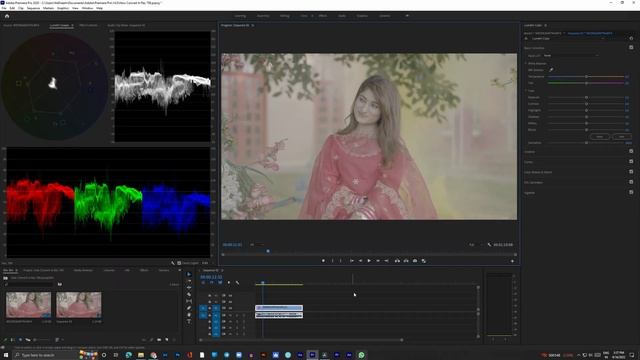Export frame with camera icon

tap(415, 261)
